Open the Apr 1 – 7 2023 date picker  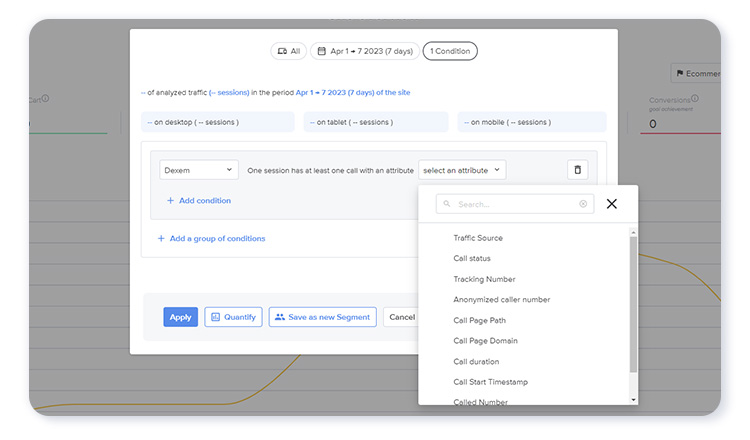tap(363, 51)
